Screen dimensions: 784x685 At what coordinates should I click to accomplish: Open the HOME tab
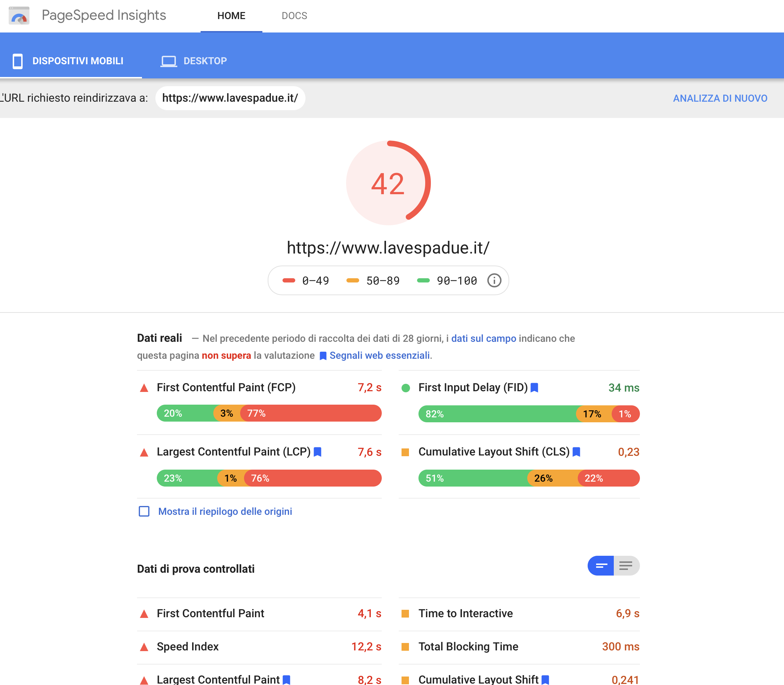coord(231,16)
